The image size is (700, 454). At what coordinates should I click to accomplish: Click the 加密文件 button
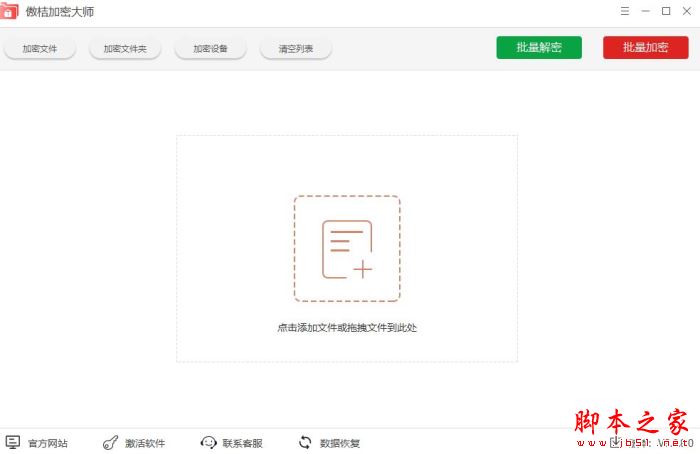click(x=40, y=49)
